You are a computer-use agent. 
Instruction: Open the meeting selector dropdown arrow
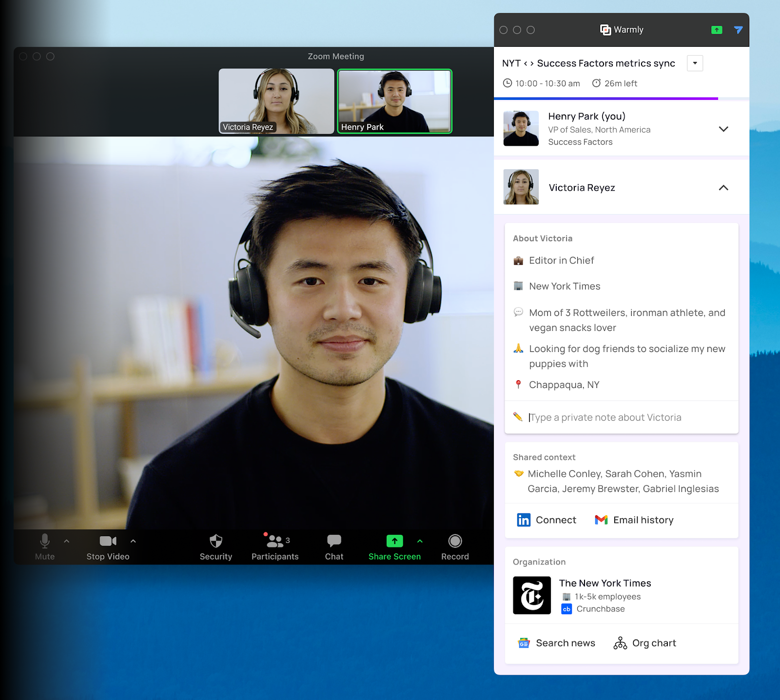[x=695, y=63]
